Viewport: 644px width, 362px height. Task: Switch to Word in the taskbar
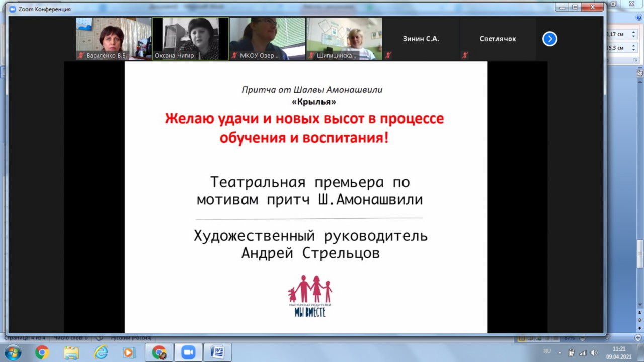pos(217,352)
